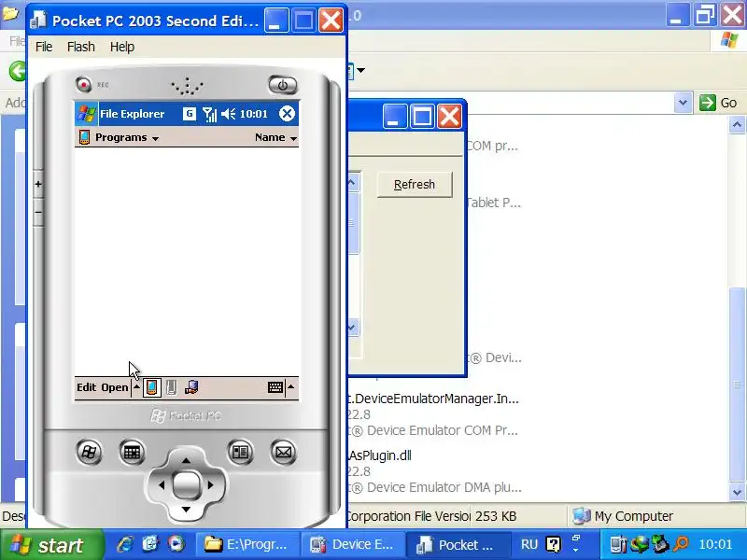Click the hardware Contacts key

point(240,452)
